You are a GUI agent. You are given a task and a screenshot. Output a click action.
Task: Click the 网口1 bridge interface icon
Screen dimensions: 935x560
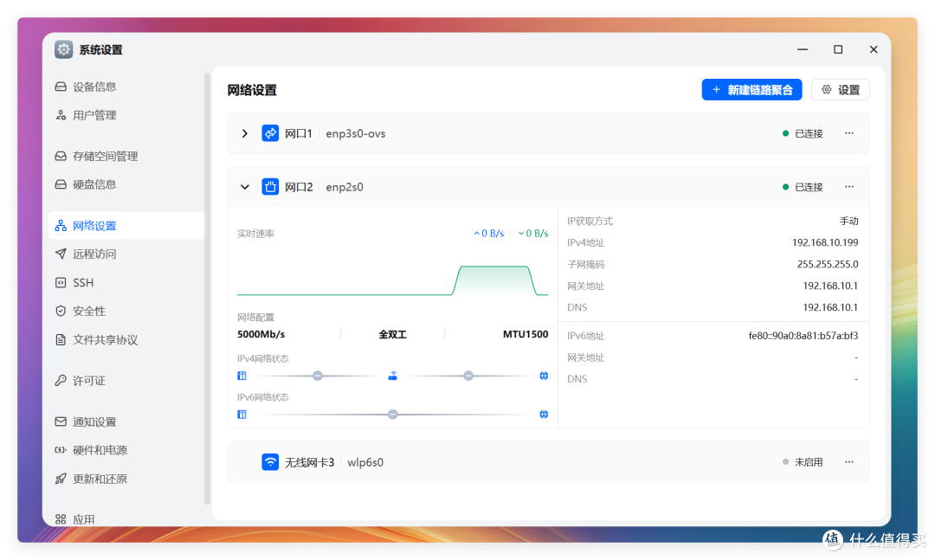(270, 133)
